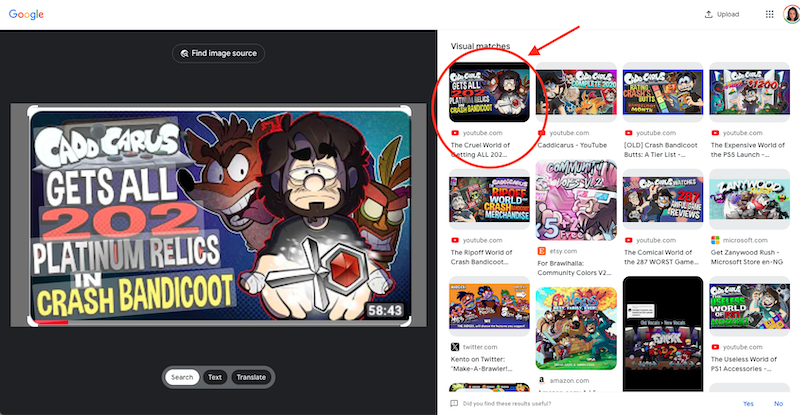The height and width of the screenshot is (415, 800).
Task: Select the Search mode tab
Action: [x=181, y=377]
